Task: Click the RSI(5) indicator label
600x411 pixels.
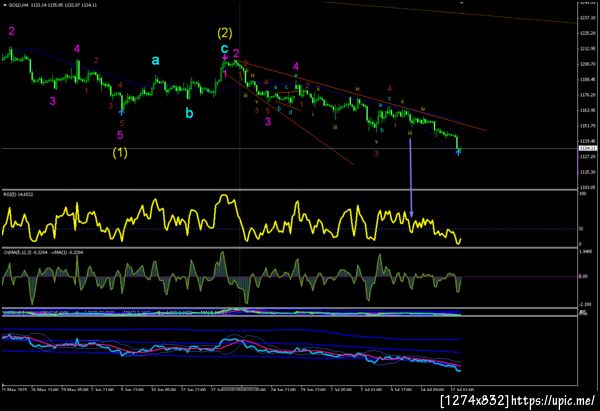Action: [x=18, y=194]
